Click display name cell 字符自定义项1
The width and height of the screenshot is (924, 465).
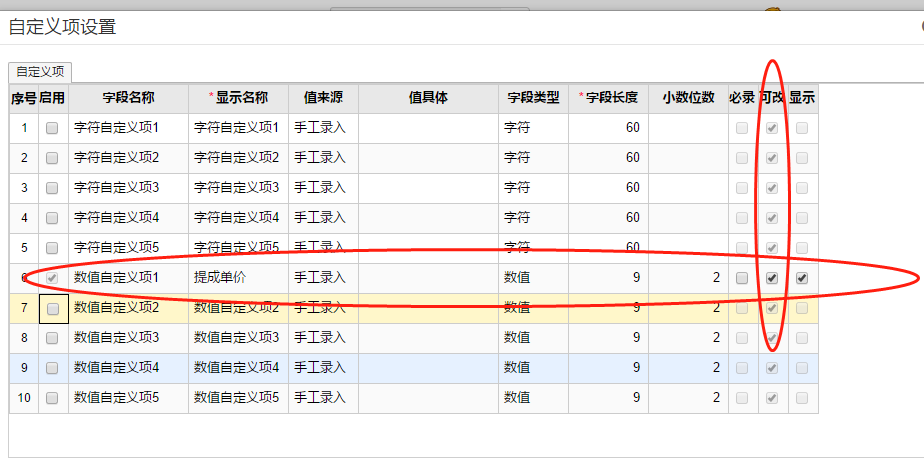coord(238,128)
